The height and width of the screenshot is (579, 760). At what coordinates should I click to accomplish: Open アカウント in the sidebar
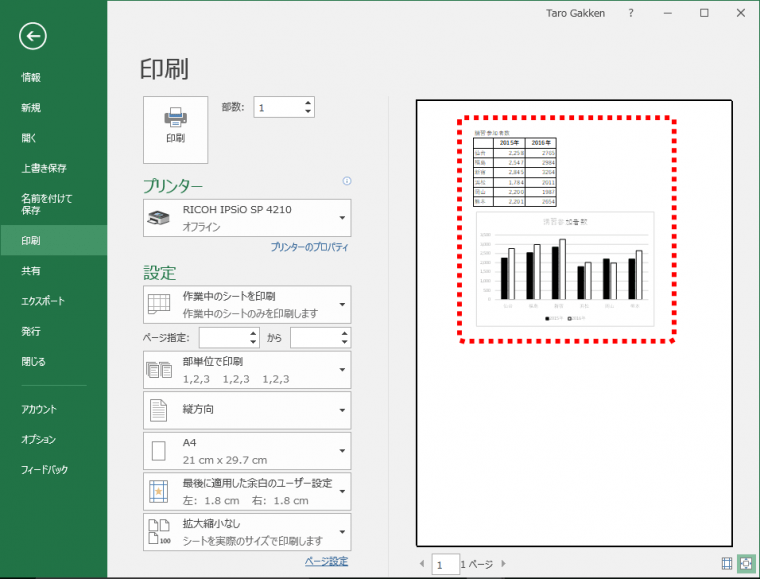click(39, 409)
